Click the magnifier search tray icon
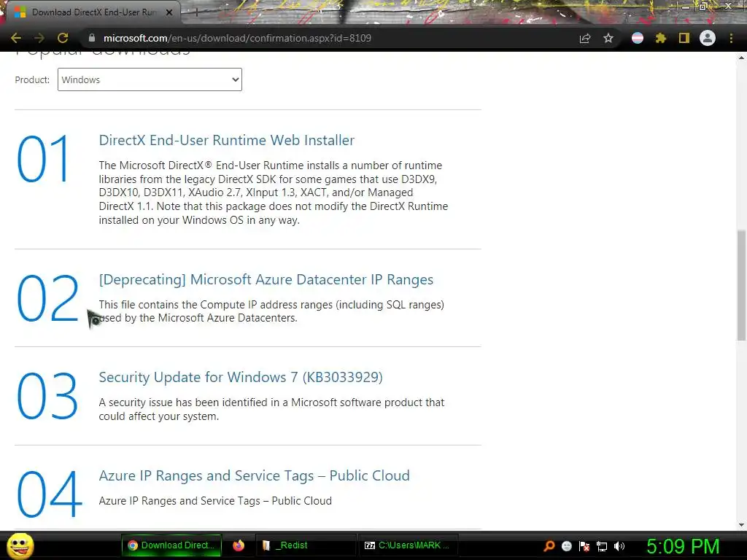 pyautogui.click(x=549, y=545)
